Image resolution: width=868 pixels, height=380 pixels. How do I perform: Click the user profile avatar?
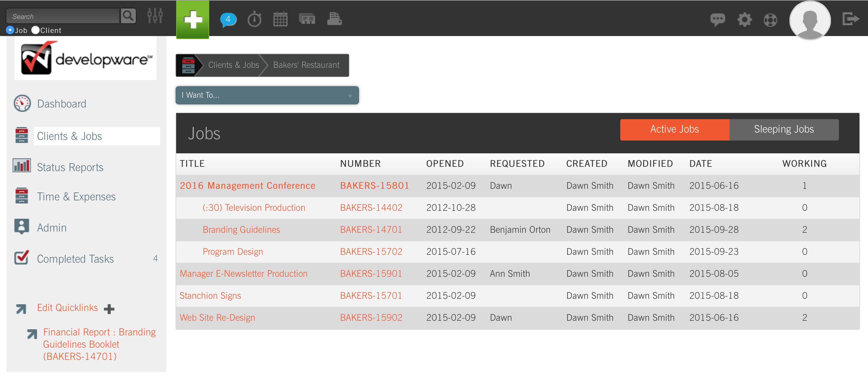pos(810,20)
